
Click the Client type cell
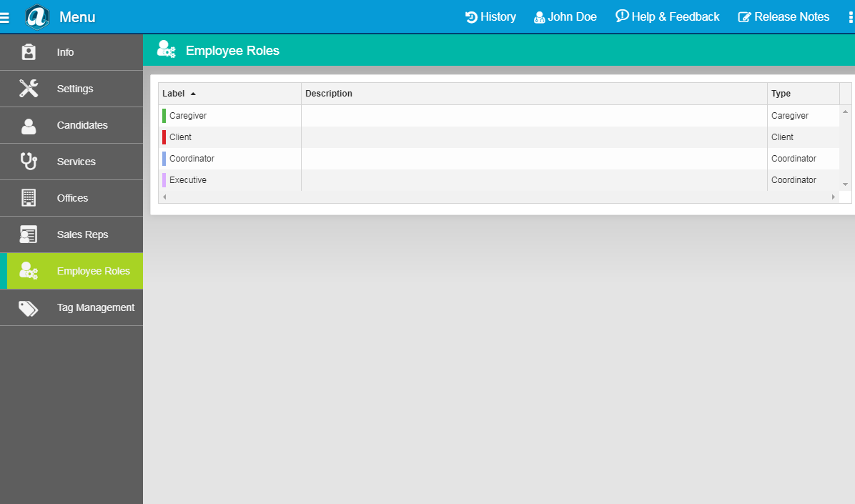coord(804,137)
